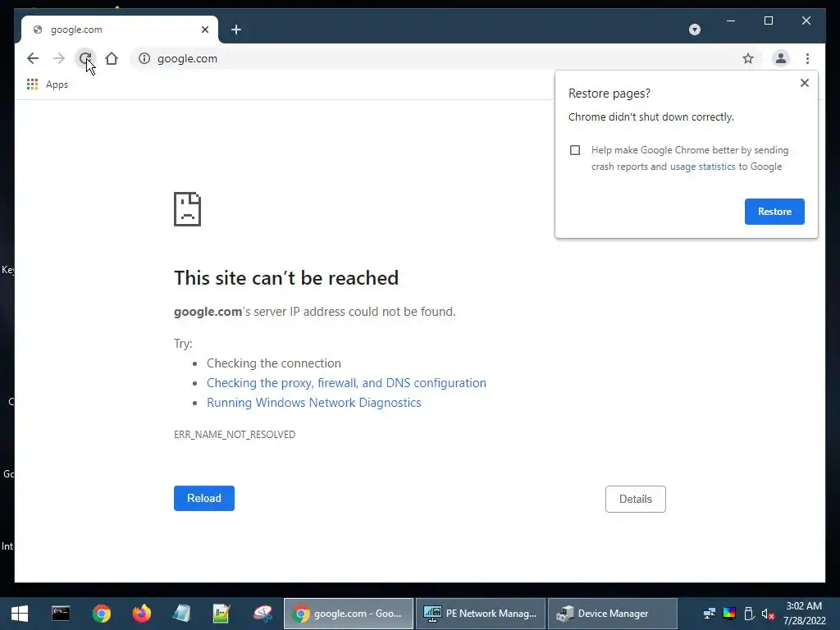Select the google.com Chrome taskbar button

click(348, 614)
